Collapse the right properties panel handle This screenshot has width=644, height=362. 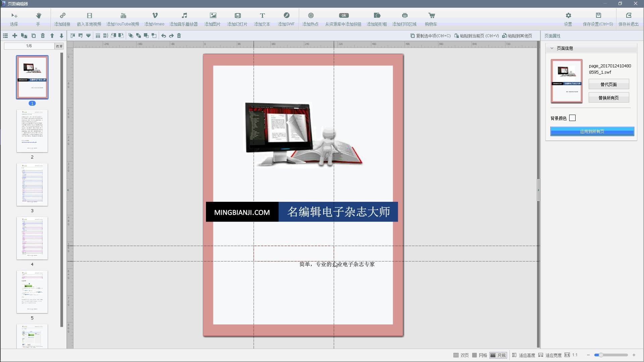538,190
